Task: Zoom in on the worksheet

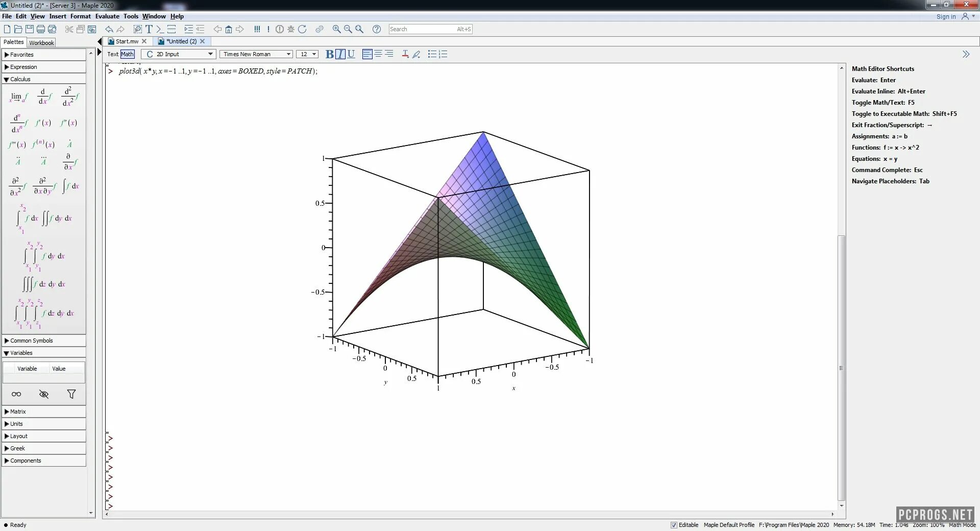Action: pyautogui.click(x=337, y=29)
